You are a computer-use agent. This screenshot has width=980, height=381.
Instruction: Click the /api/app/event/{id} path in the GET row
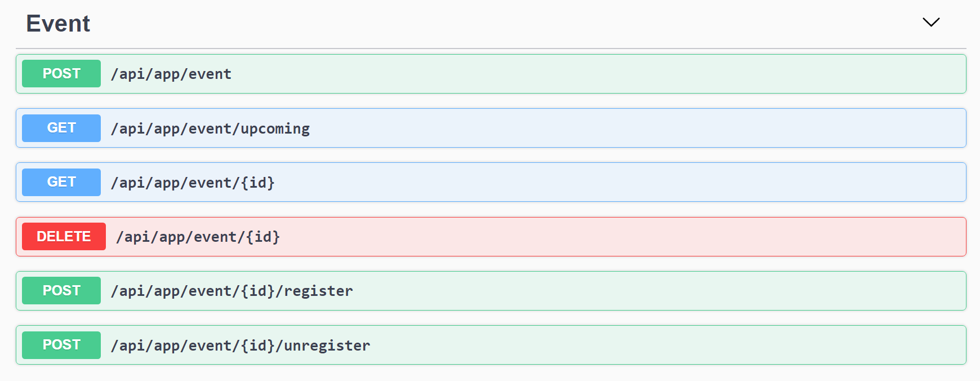point(193,183)
